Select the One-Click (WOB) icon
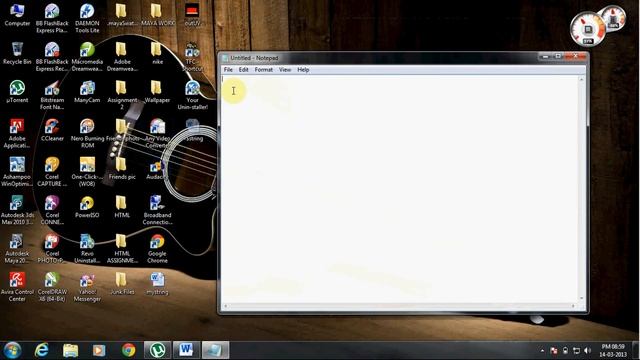Image resolution: width=640 pixels, height=360 pixels. 87,172
